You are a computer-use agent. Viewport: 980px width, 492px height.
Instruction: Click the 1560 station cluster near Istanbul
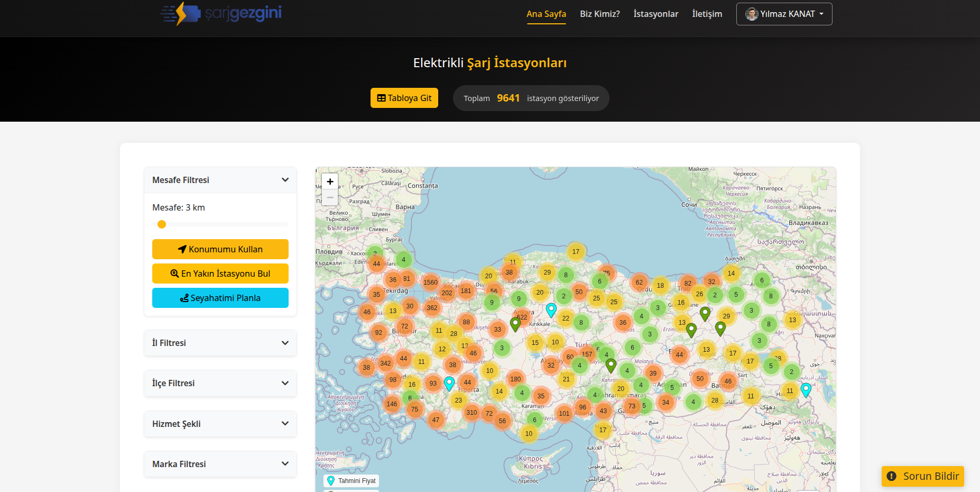[x=430, y=283]
